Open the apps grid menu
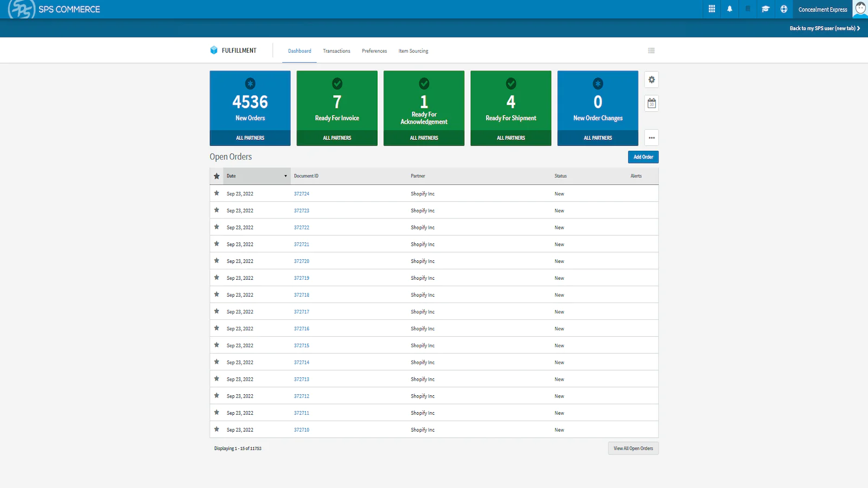 [712, 9]
